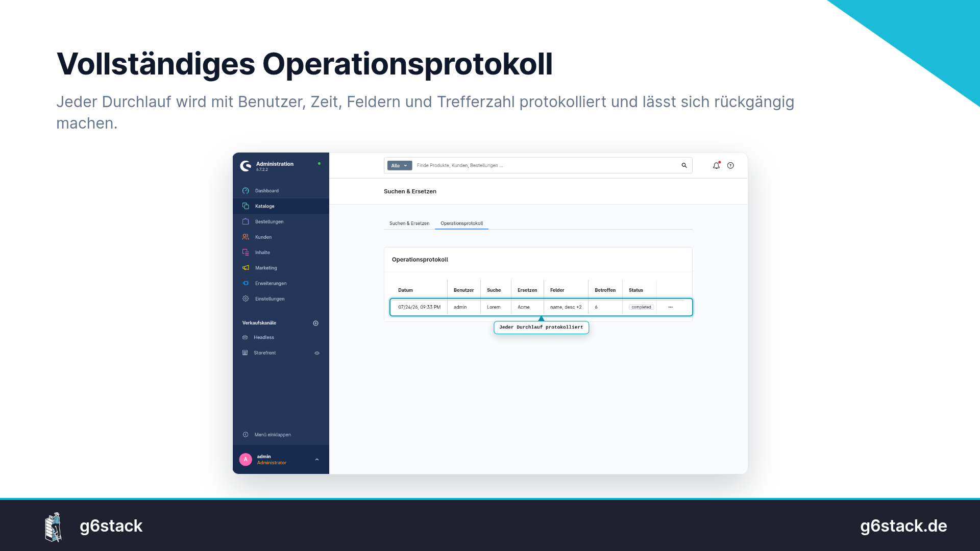Click the Erweiterungen plug icon
This screenshot has height=551, width=980.
[246, 283]
